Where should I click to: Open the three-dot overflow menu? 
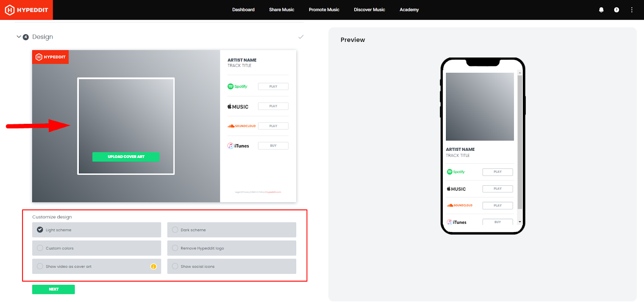click(632, 10)
